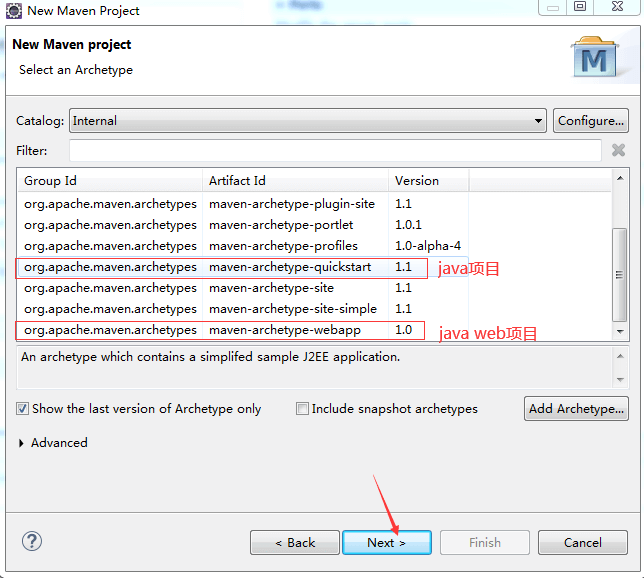Close the New Maven Project window
Screen dimensions: 644x578
pos(617,7)
